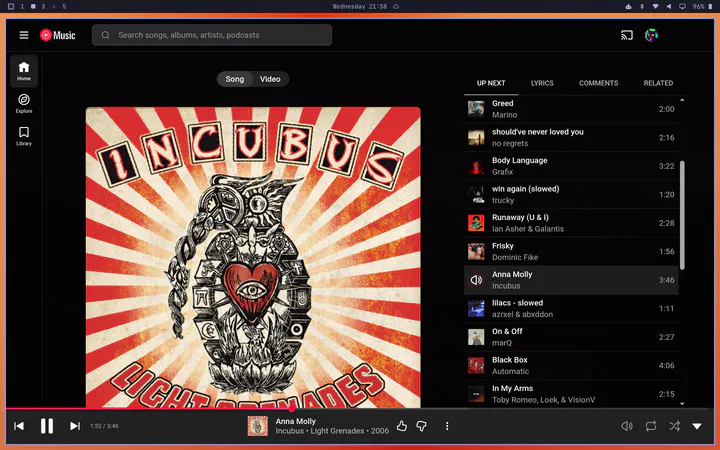Play Black Box by Automatic

tap(571, 366)
